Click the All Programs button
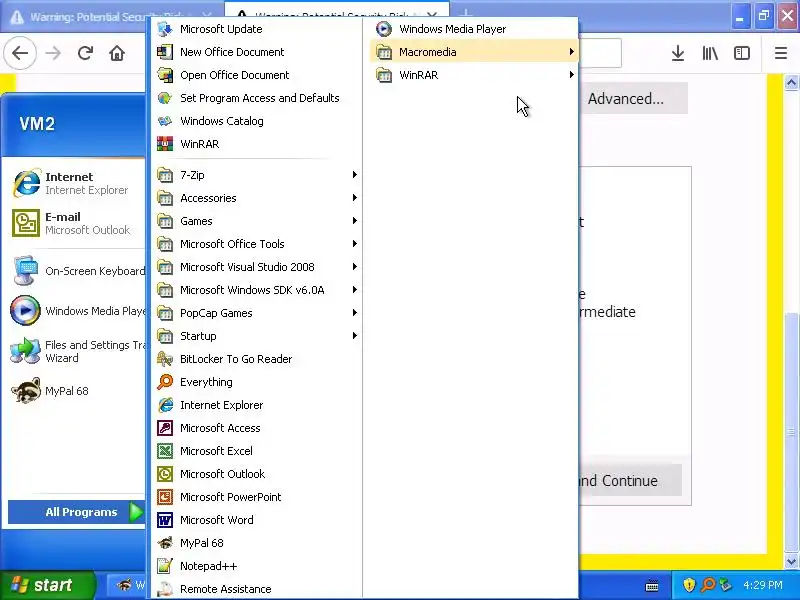Image resolution: width=800 pixels, height=600 pixels. 77,512
